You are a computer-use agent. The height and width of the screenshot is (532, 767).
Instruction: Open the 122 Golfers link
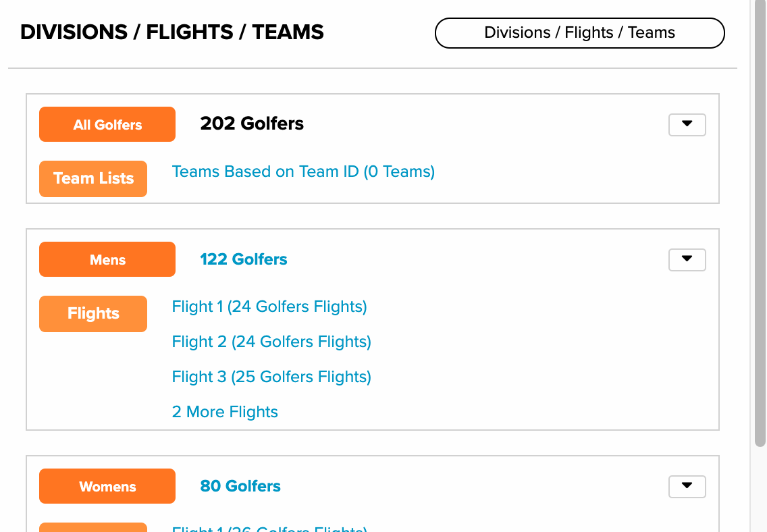tap(244, 259)
